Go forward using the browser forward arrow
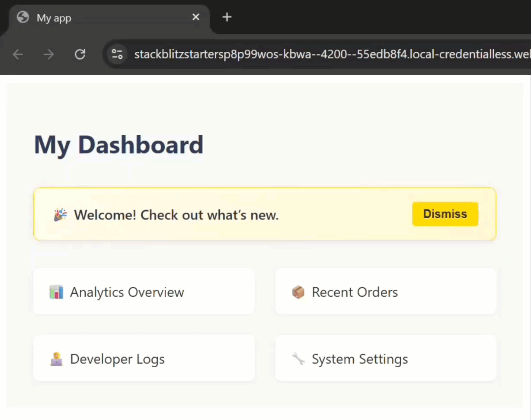Screen dimensions: 531x420 pos(49,54)
